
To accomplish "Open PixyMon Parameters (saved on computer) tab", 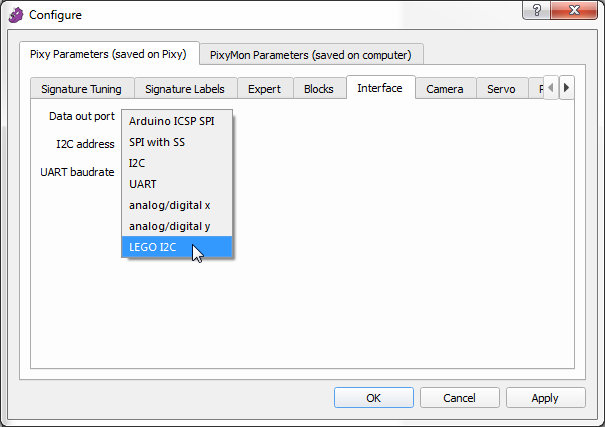I will point(312,54).
